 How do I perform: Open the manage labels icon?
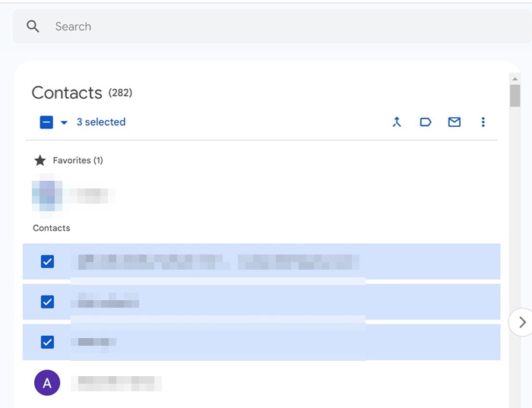pos(426,122)
